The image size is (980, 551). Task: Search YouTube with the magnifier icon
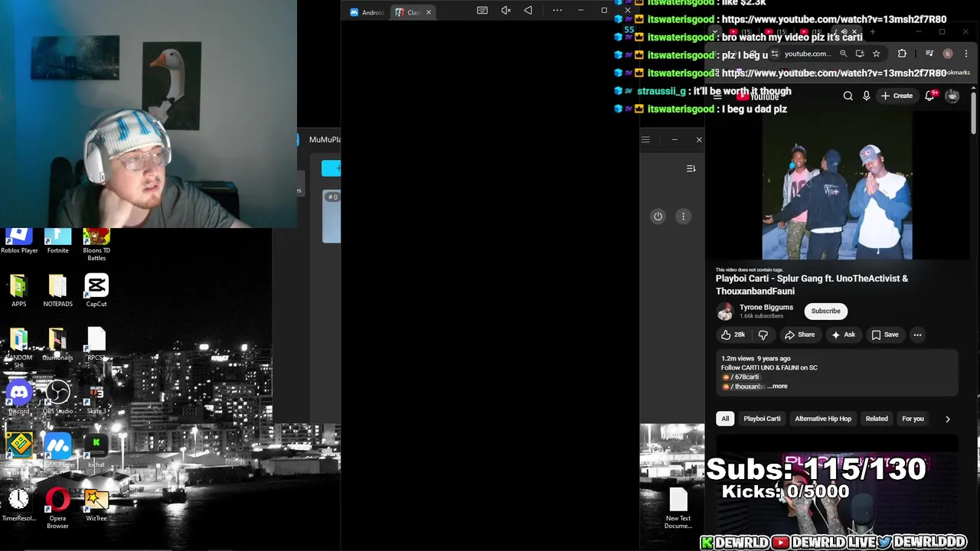[x=848, y=96]
